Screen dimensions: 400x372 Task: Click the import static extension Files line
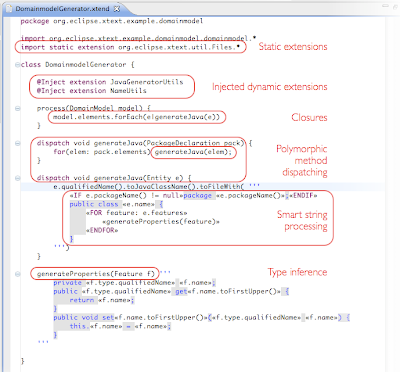130,47
